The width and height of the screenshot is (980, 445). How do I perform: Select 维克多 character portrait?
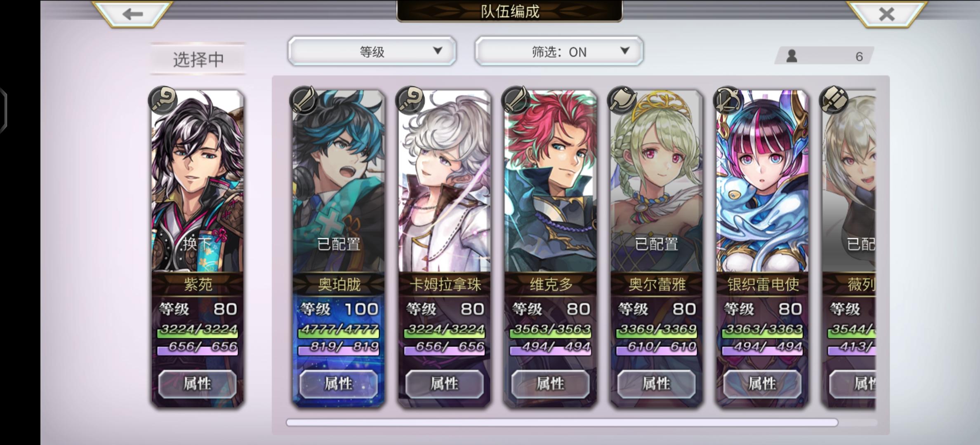point(550,181)
